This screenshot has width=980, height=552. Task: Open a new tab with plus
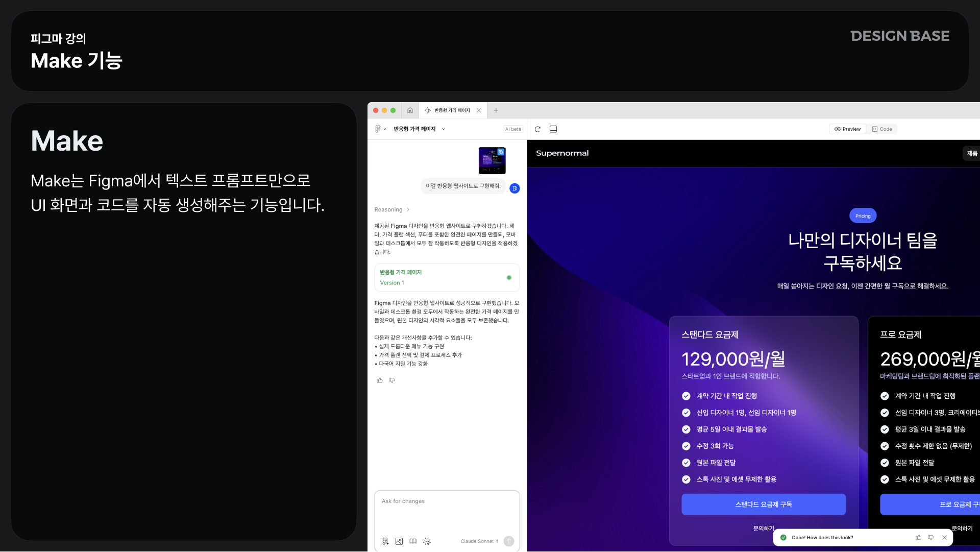click(x=496, y=110)
